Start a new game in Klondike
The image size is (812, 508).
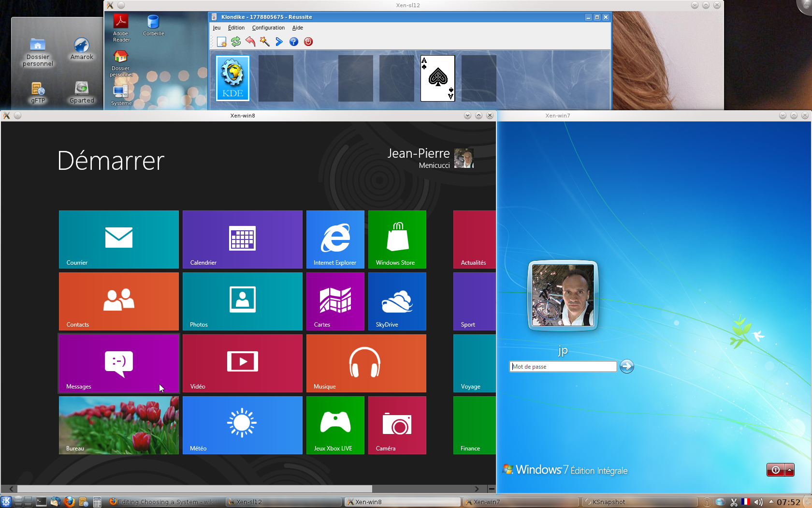point(221,42)
